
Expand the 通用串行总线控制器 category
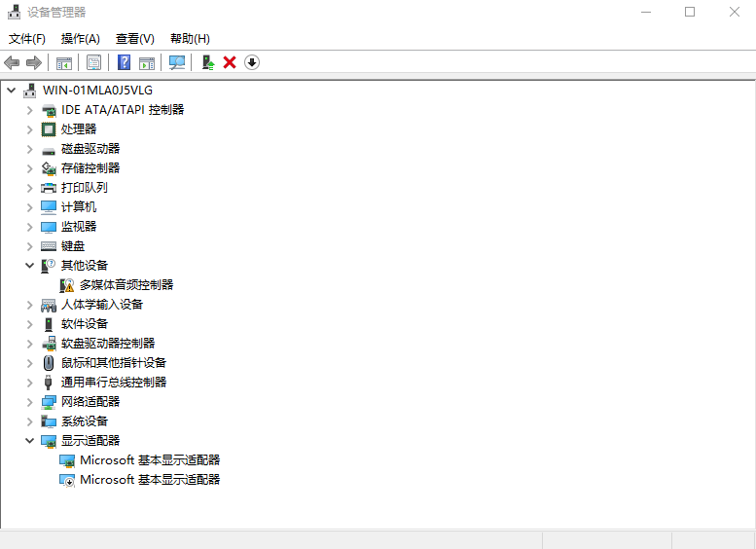tap(30, 383)
